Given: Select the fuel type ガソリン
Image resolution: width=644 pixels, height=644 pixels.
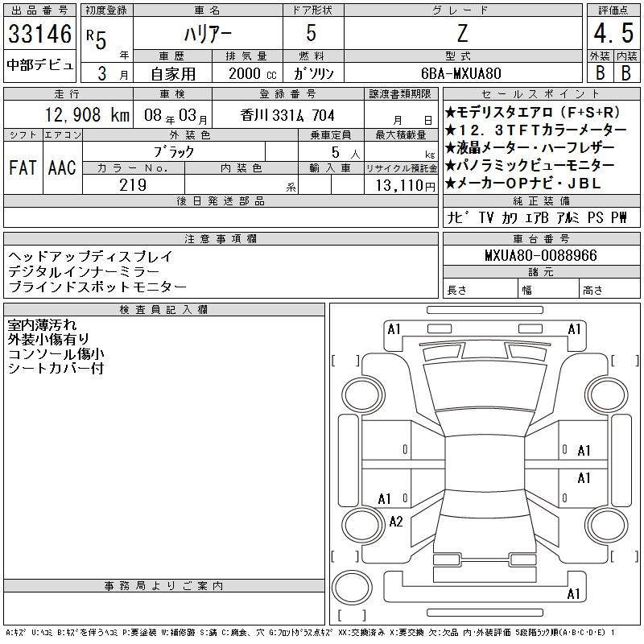Looking at the screenshot, I should coord(313,74).
